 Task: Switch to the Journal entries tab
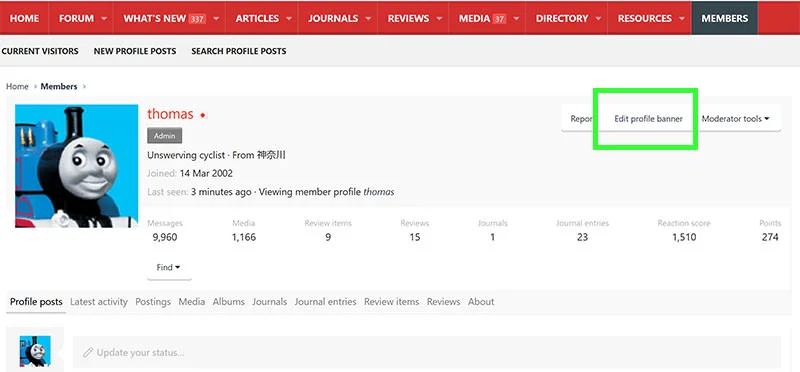[x=325, y=302]
